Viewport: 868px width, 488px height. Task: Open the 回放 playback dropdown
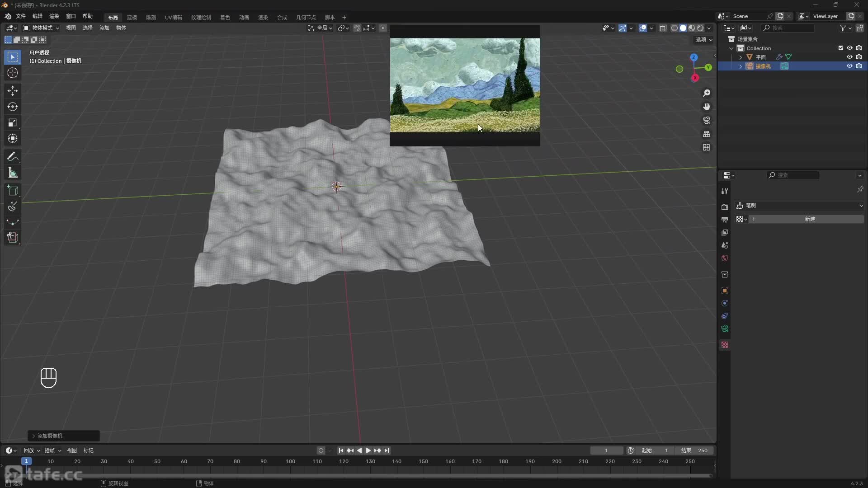click(32, 450)
